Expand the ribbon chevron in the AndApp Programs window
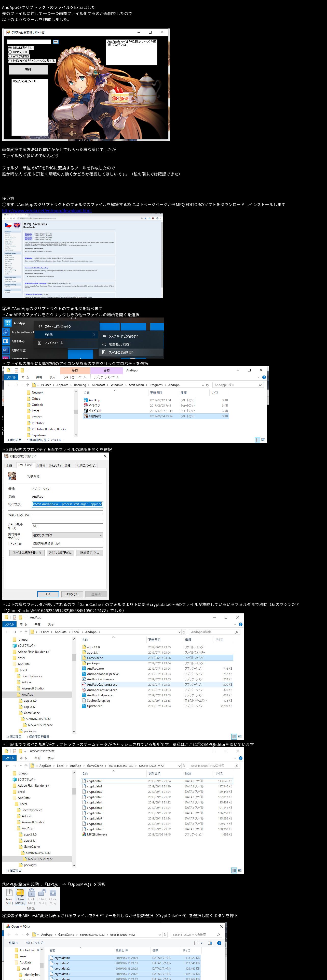 coord(258,377)
